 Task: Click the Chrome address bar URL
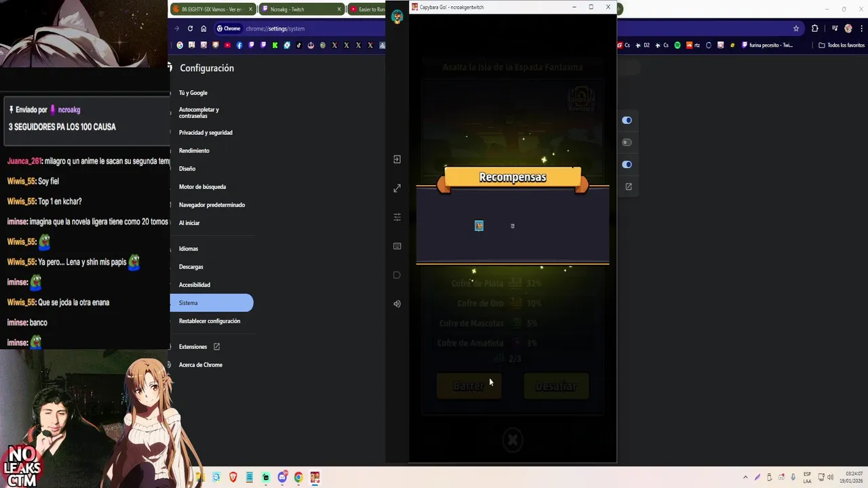click(275, 28)
